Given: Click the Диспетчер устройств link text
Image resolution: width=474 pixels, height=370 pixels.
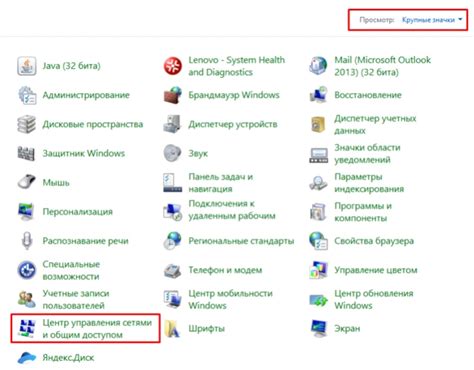Looking at the screenshot, I should click(x=233, y=124).
